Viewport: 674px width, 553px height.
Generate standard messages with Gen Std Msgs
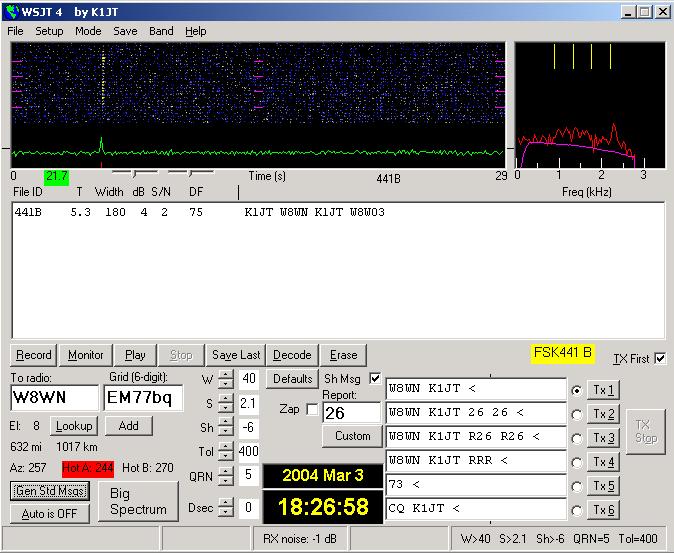(x=50, y=491)
